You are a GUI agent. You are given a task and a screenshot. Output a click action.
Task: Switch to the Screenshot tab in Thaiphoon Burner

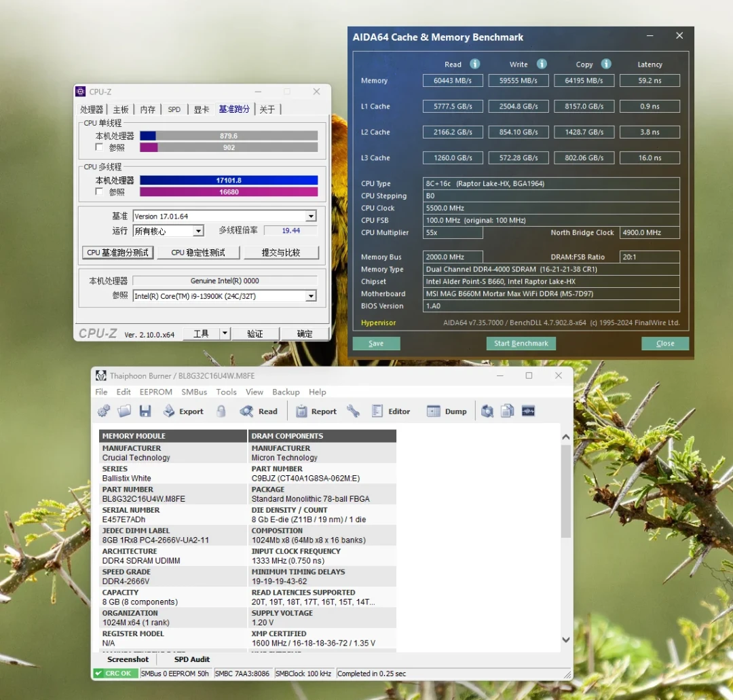pos(128,659)
